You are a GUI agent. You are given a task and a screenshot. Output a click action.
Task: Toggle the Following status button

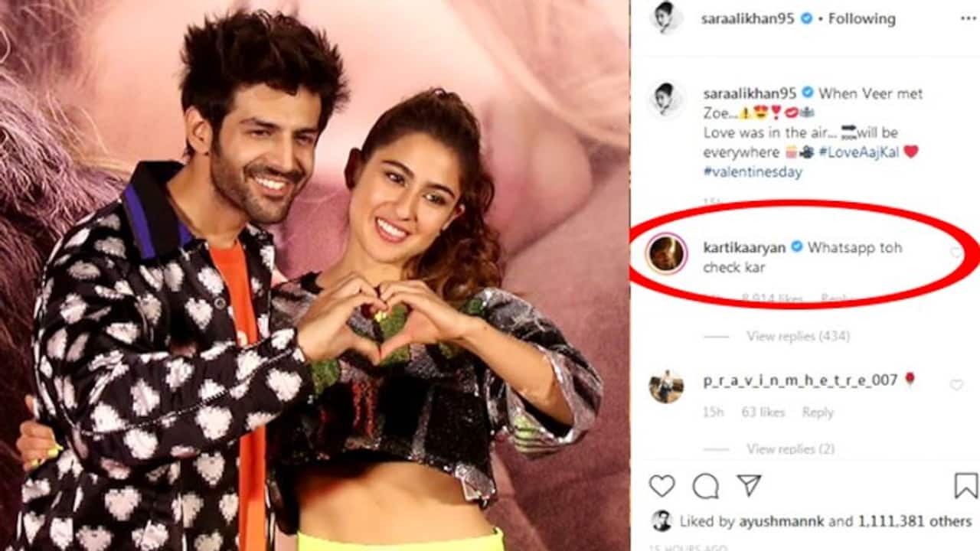pos(861,18)
